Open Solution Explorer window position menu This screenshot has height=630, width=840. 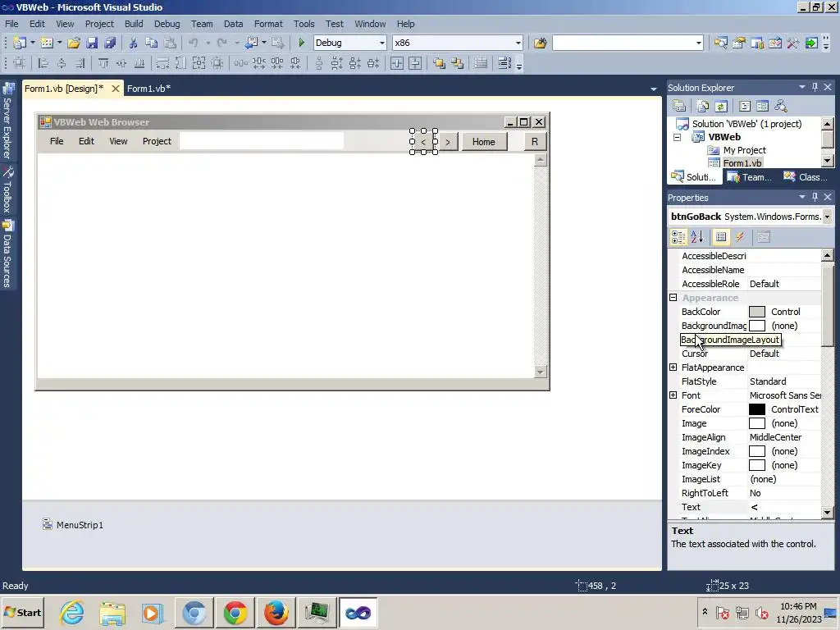point(802,87)
